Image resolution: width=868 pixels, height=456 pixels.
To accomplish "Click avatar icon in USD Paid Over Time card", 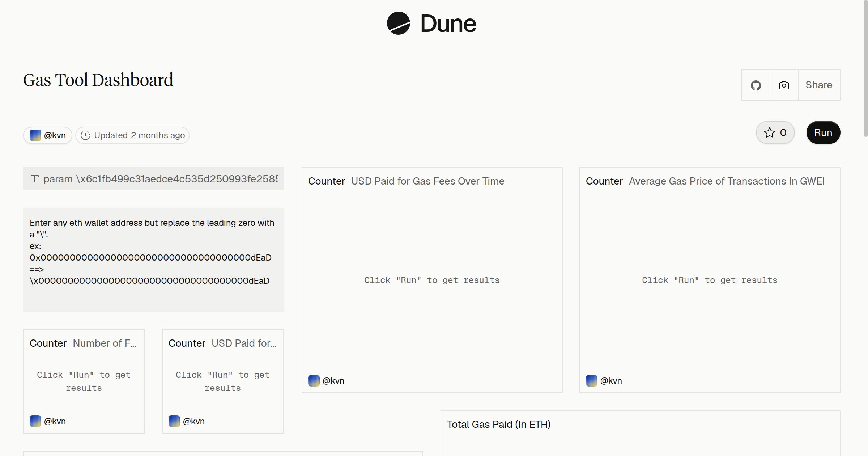I will tap(314, 381).
